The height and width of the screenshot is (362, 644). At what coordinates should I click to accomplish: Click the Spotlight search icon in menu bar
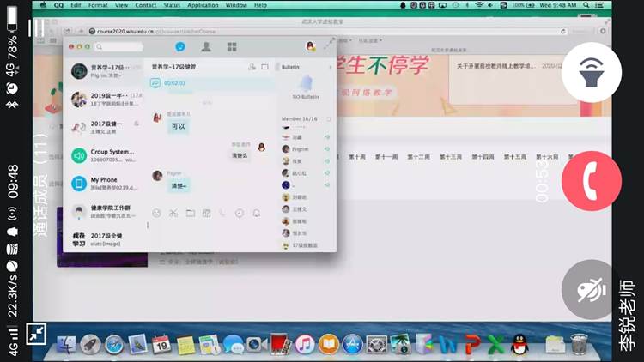[586, 5]
